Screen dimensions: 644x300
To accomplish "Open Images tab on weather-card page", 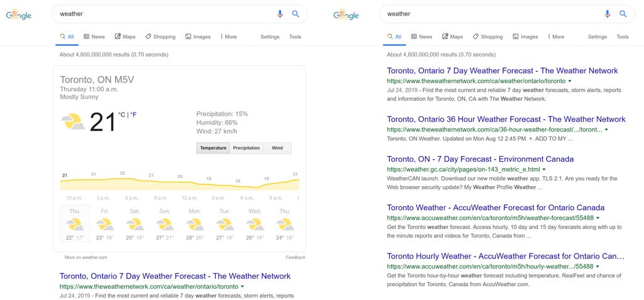I will pos(198,36).
